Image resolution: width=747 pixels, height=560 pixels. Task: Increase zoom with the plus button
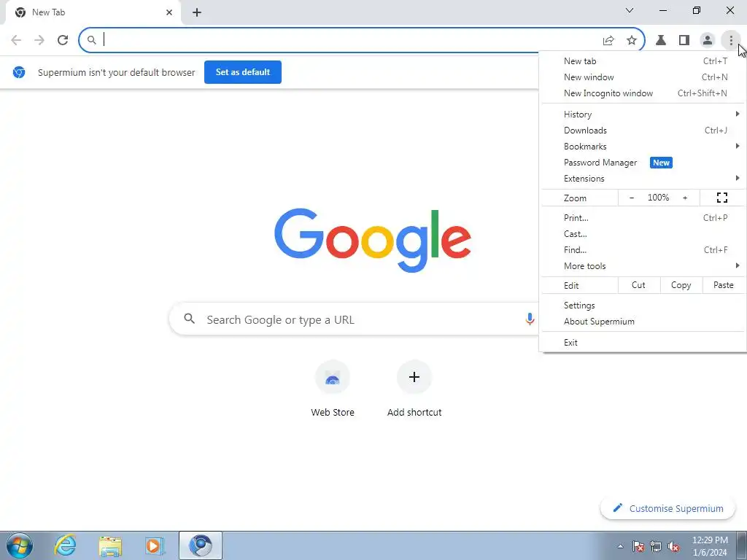pyautogui.click(x=685, y=198)
